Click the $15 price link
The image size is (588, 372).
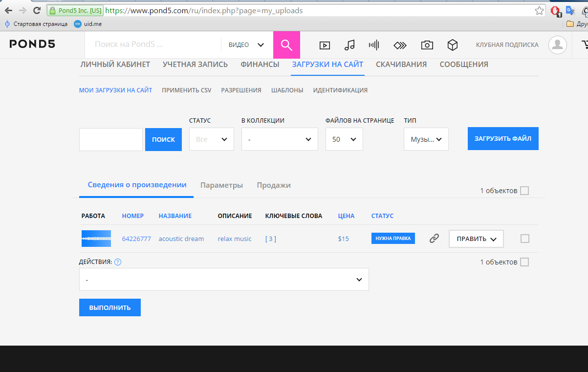pos(344,239)
